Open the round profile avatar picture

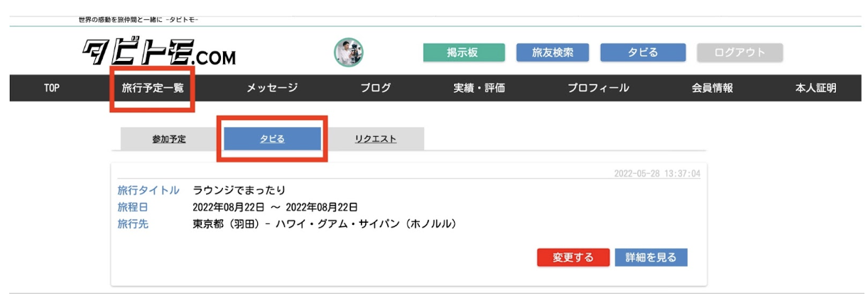[x=349, y=52]
